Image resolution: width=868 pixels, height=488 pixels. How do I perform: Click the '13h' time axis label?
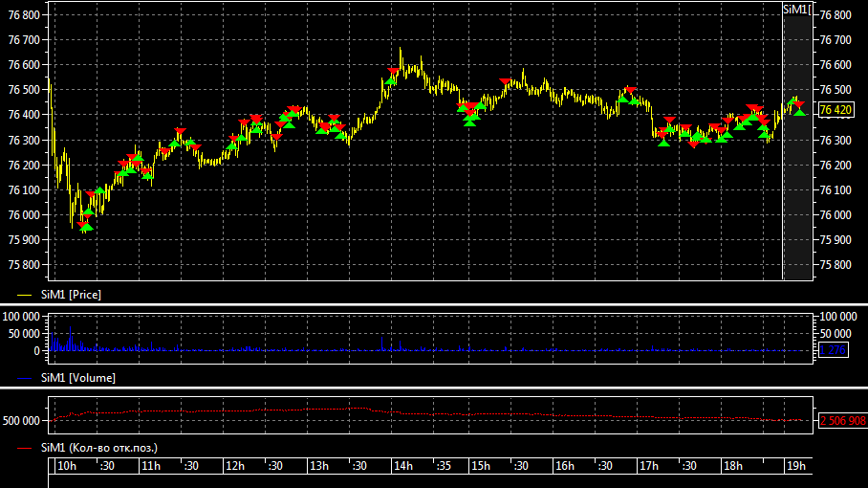pyautogui.click(x=319, y=466)
